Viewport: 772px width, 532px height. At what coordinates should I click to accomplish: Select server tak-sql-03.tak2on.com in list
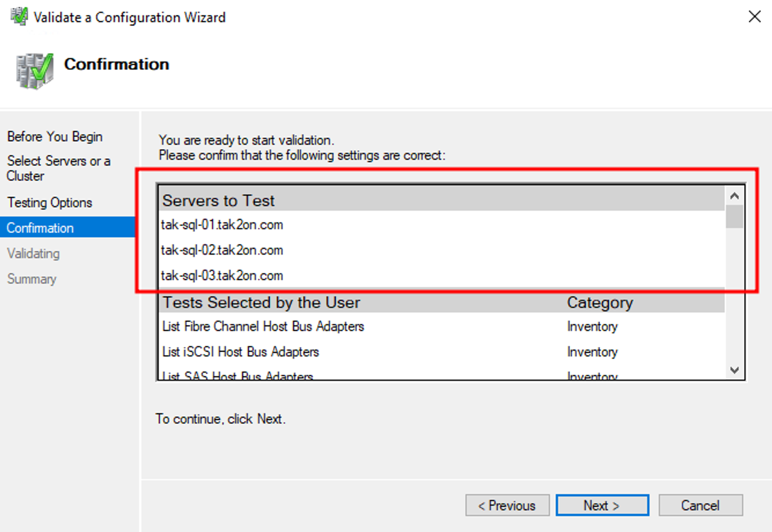pos(222,275)
